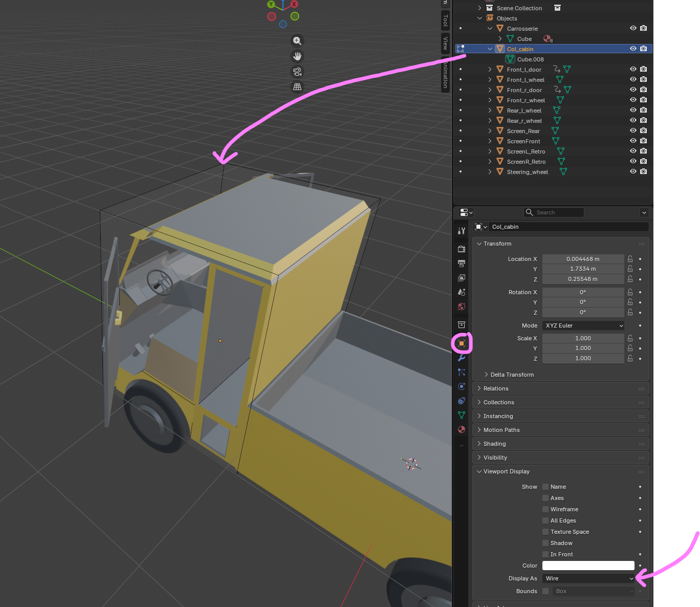Open the Physics properties tab
Image resolution: width=700 pixels, height=607 pixels.
(462, 386)
